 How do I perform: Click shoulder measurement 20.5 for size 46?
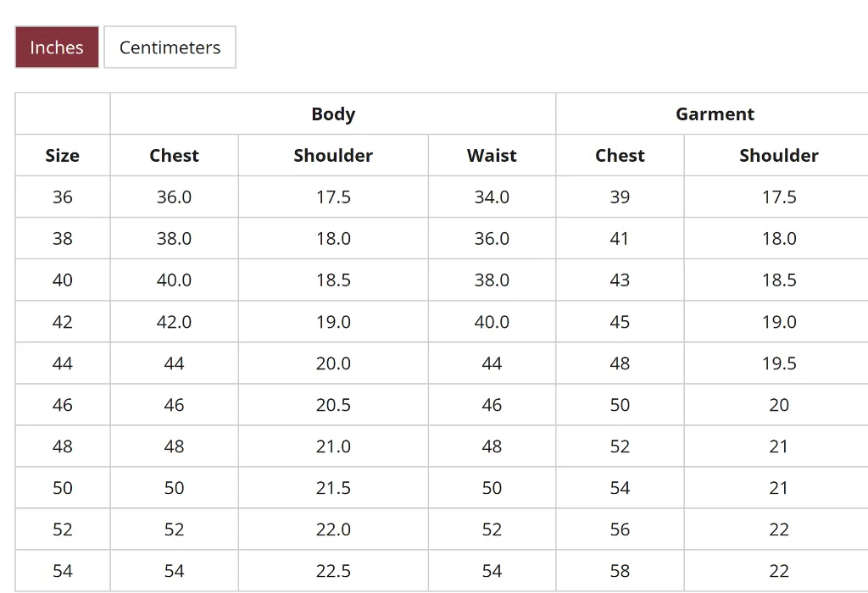pos(332,405)
